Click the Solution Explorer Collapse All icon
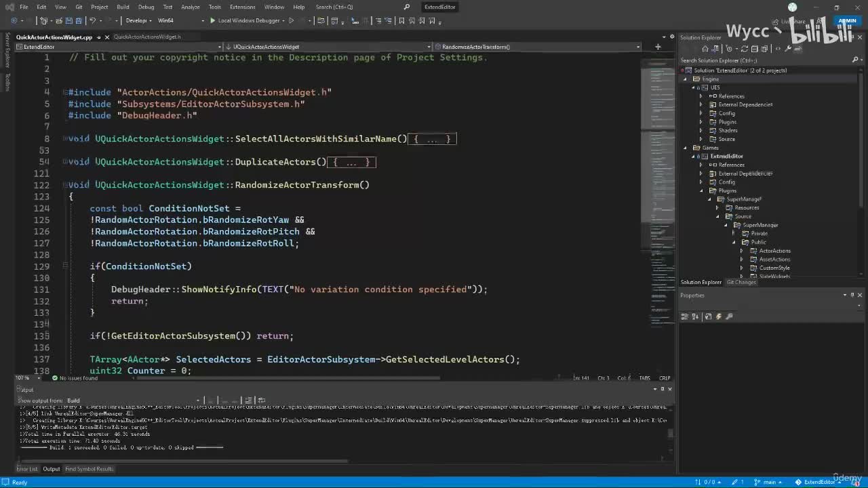Screen dimensions: 868x488 (x=754, y=49)
